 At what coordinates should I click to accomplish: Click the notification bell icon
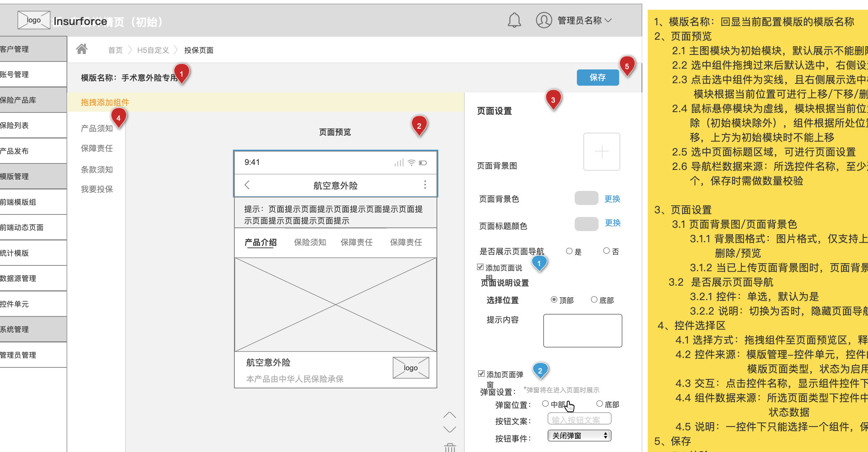coord(514,20)
